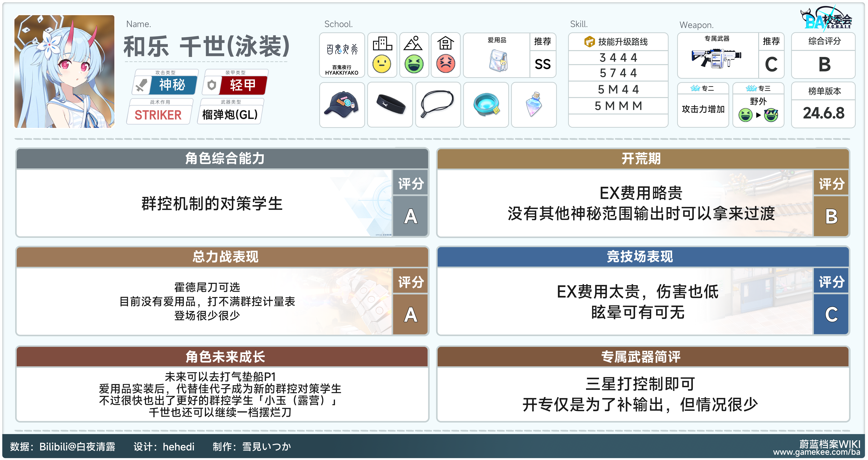Click the indoor terrain house icon

click(x=446, y=44)
